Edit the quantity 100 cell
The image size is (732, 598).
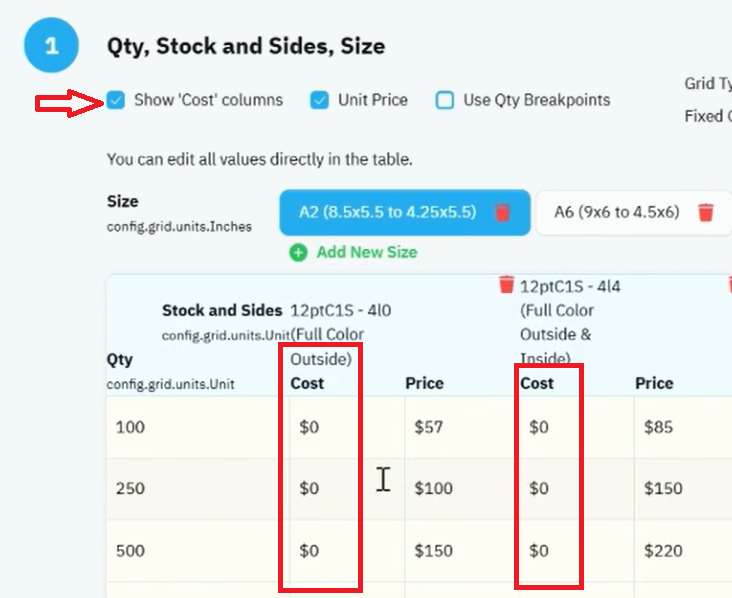point(197,427)
